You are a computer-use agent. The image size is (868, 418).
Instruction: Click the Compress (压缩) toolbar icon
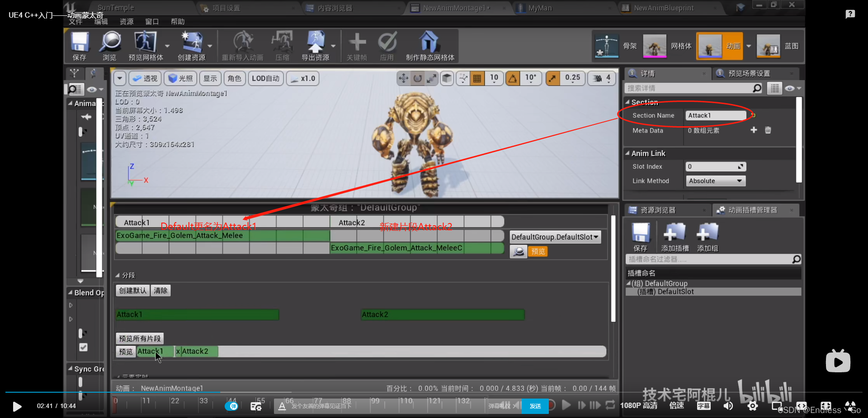pyautogui.click(x=282, y=46)
